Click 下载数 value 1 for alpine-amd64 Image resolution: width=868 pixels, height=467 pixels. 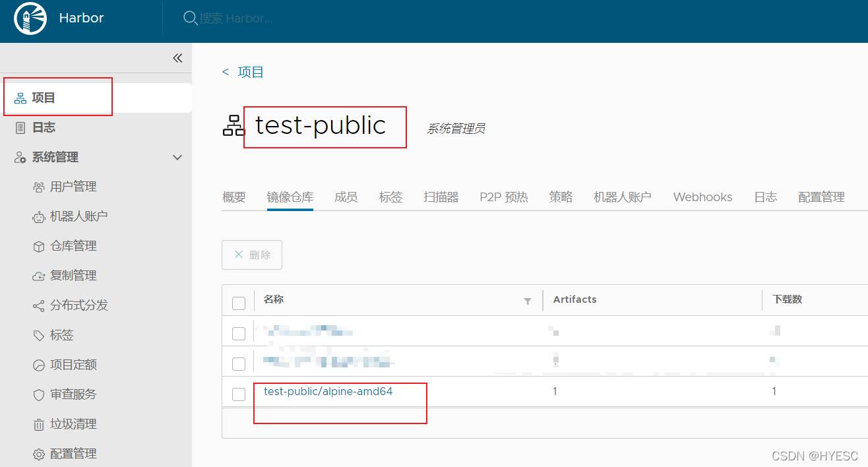coord(774,391)
